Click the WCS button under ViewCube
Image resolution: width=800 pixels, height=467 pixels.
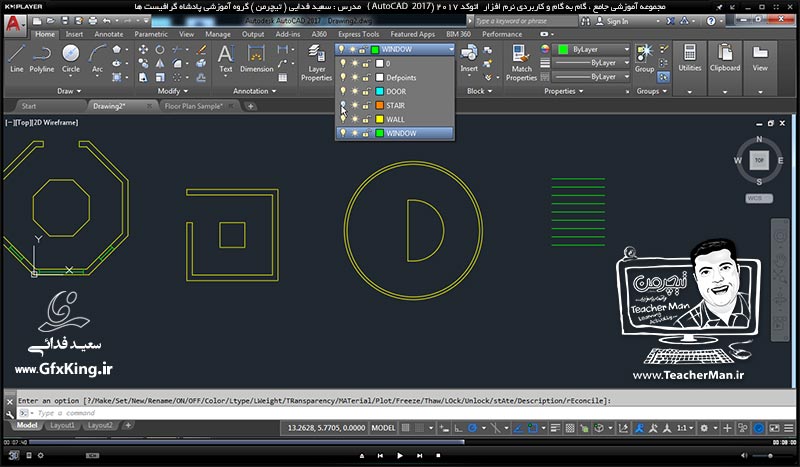(759, 199)
